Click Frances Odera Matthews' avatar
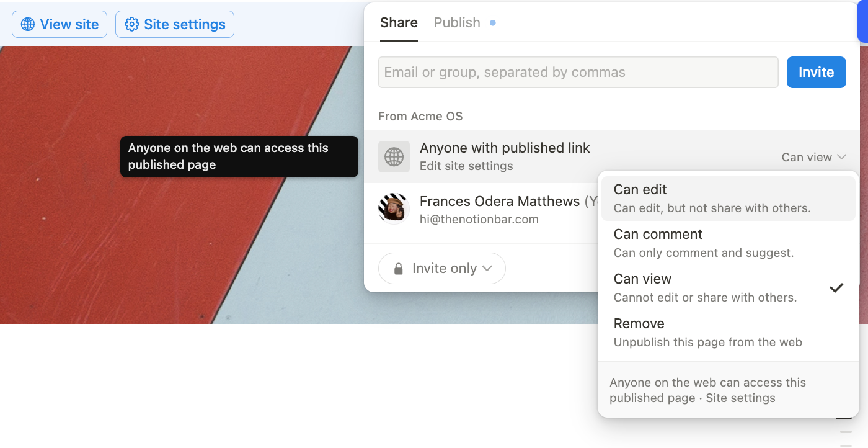The height and width of the screenshot is (448, 868). pyautogui.click(x=394, y=208)
